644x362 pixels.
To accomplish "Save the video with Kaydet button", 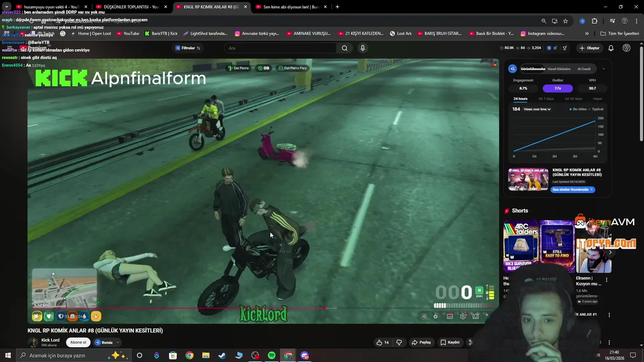I will pyautogui.click(x=450, y=342).
